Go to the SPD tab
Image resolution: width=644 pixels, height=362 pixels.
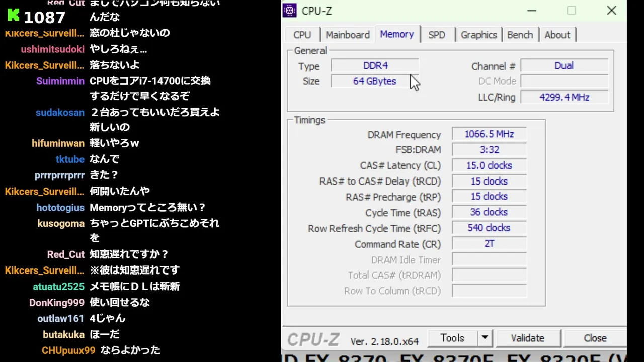pos(437,35)
